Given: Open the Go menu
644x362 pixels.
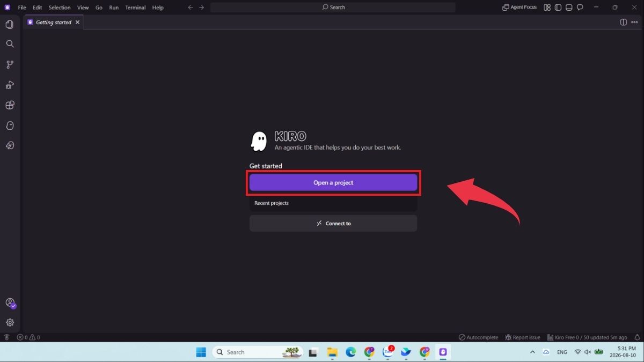Looking at the screenshot, I should coord(99,8).
